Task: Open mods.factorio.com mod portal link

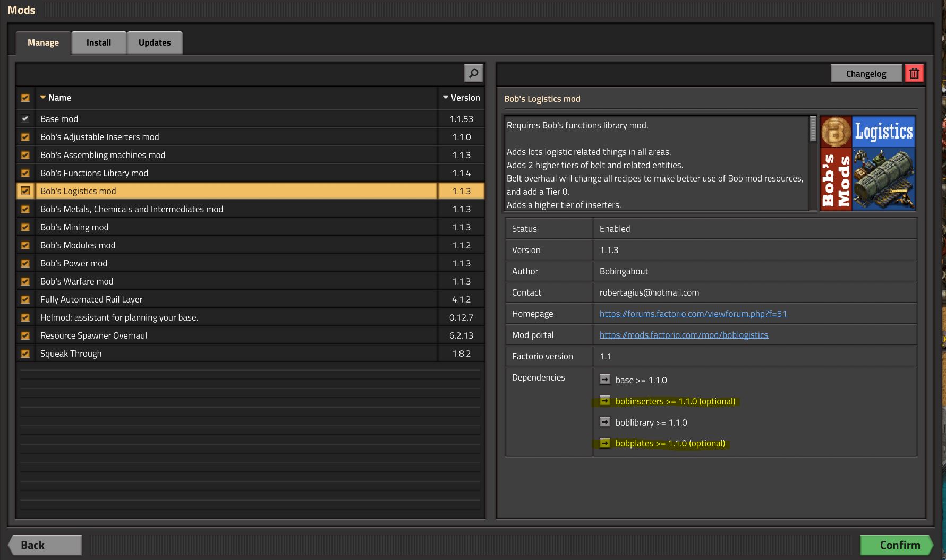Action: (x=684, y=335)
